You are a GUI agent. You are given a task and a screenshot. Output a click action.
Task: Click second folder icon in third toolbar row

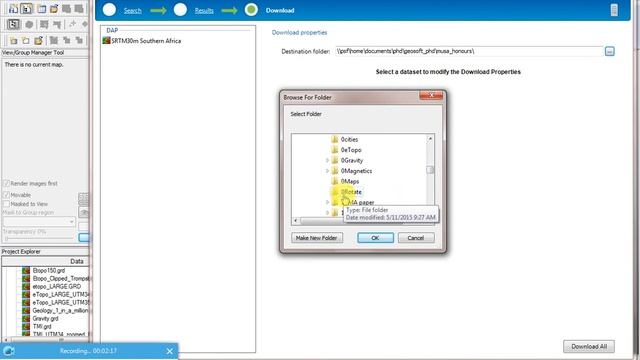coord(26,40)
